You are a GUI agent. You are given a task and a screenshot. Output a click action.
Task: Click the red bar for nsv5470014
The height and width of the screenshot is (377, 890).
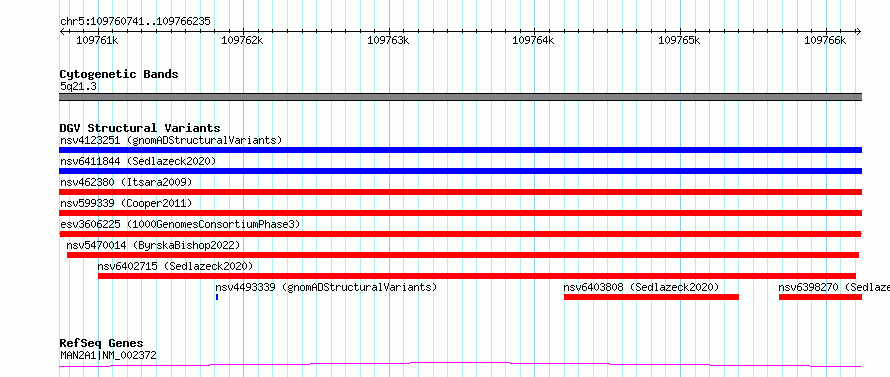[463, 255]
